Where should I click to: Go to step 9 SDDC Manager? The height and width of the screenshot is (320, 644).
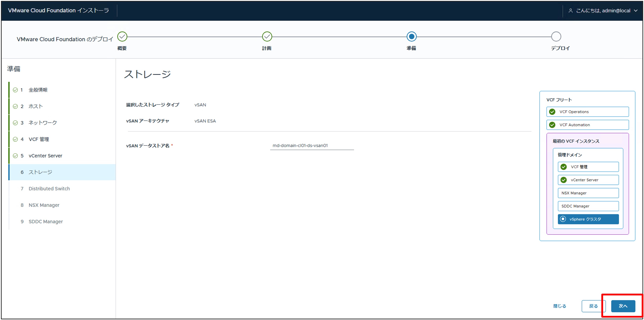(62, 222)
